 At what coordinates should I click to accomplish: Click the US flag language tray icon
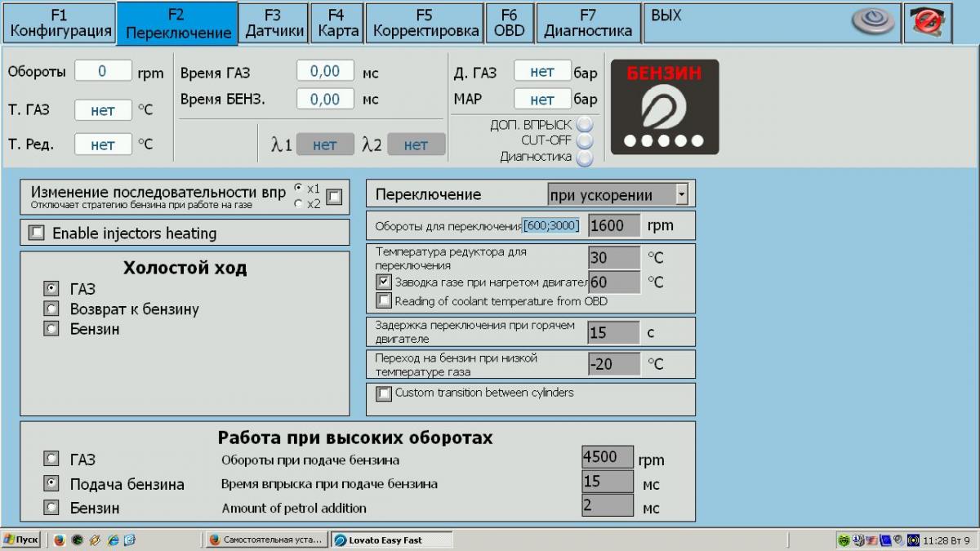[x=872, y=540]
